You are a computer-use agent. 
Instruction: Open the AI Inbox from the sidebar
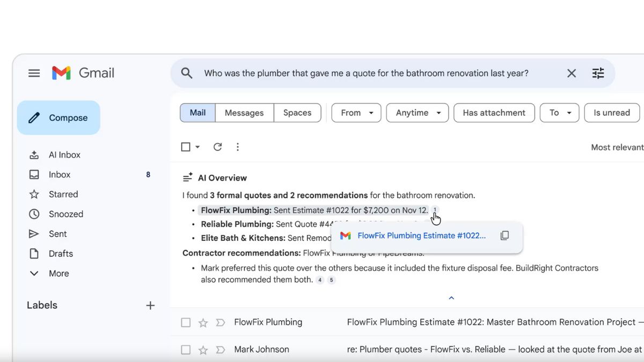pyautogui.click(x=64, y=154)
